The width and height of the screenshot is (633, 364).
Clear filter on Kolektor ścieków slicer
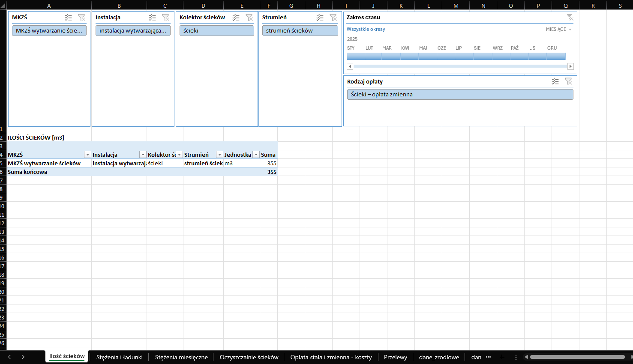click(249, 18)
